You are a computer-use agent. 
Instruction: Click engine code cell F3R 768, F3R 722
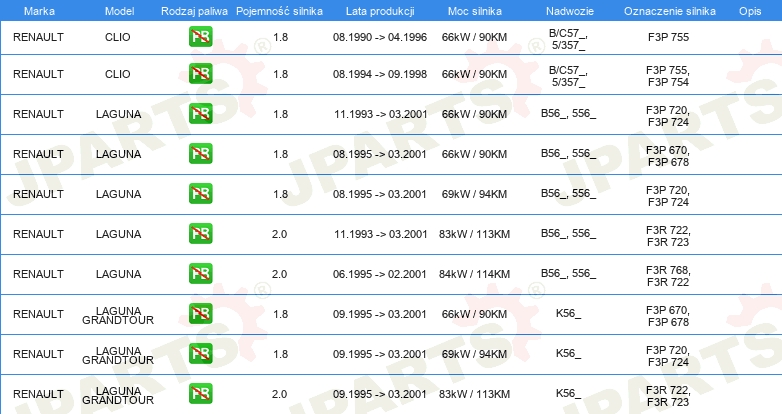coord(668,276)
